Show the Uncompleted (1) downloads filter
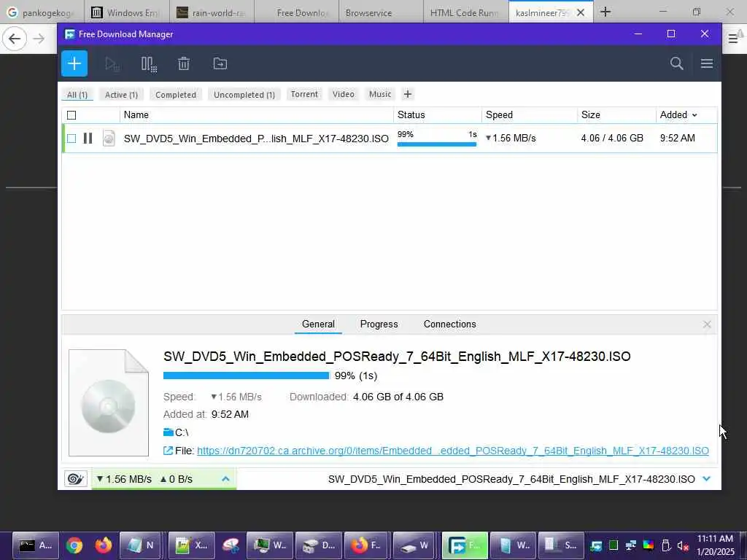Viewport: 747px width, 560px height. [x=244, y=95]
